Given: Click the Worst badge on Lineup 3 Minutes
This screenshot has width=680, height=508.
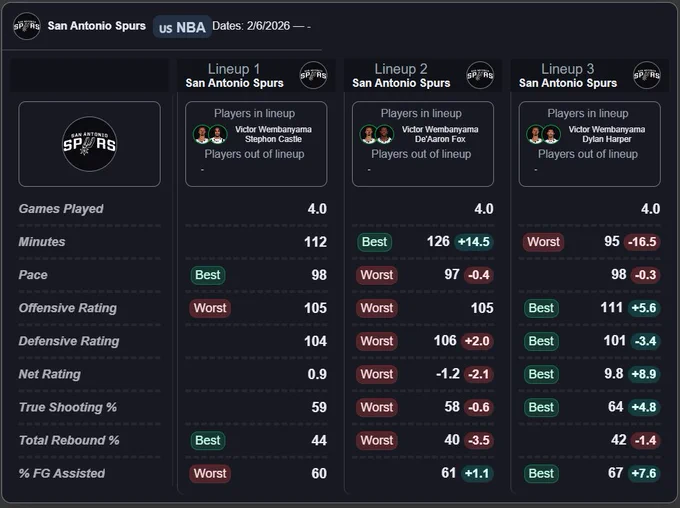Looking at the screenshot, I should pyautogui.click(x=543, y=242).
